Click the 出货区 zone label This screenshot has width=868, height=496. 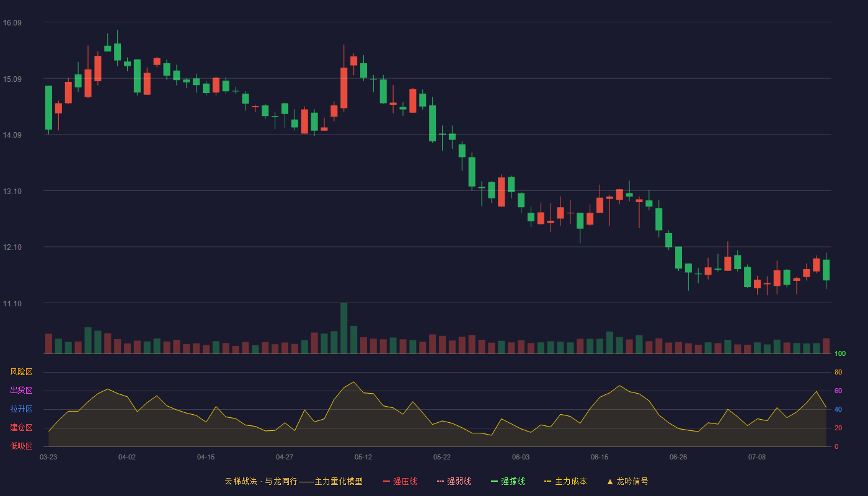pos(21,391)
